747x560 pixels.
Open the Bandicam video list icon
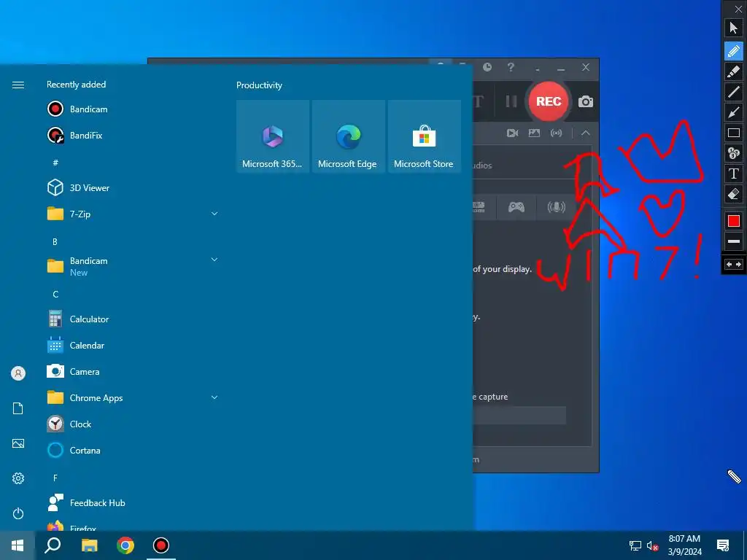512,133
